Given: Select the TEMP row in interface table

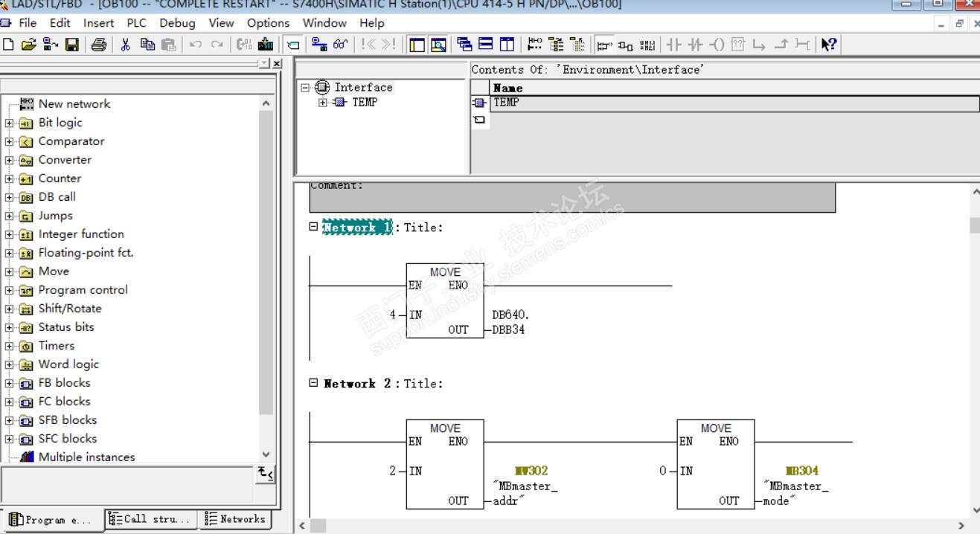Looking at the screenshot, I should (734, 103).
